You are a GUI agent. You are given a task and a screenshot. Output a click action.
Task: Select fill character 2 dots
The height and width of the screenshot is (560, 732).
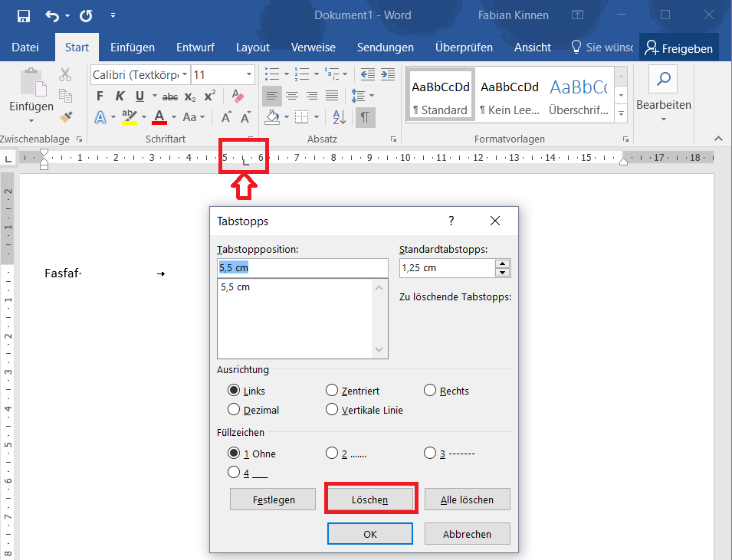(331, 453)
